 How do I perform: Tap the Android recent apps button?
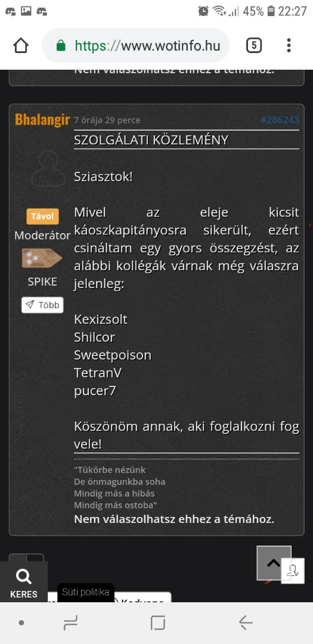click(x=71, y=623)
